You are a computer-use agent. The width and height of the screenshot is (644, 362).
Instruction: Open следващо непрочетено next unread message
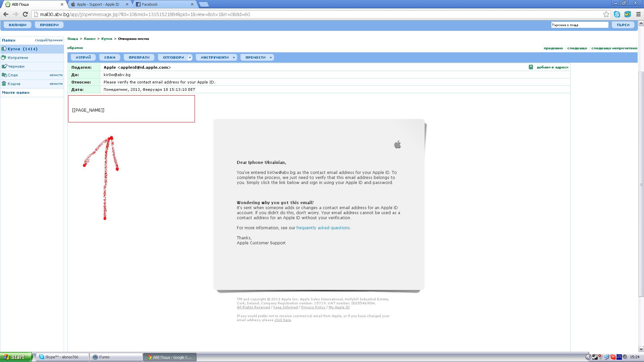tap(614, 48)
